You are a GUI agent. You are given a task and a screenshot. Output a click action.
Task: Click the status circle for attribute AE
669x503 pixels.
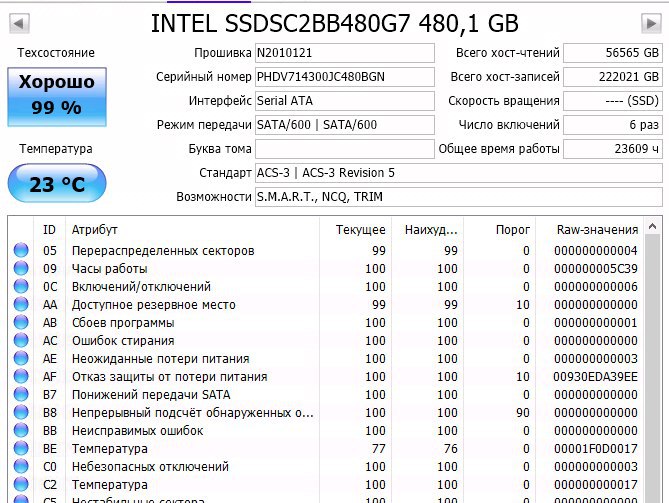[21, 358]
